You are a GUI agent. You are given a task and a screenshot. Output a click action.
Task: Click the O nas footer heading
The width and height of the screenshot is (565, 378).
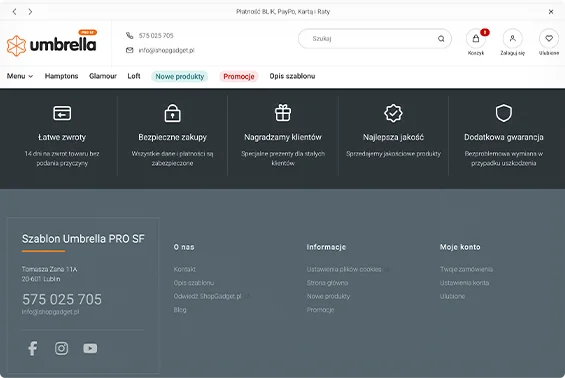pos(184,247)
